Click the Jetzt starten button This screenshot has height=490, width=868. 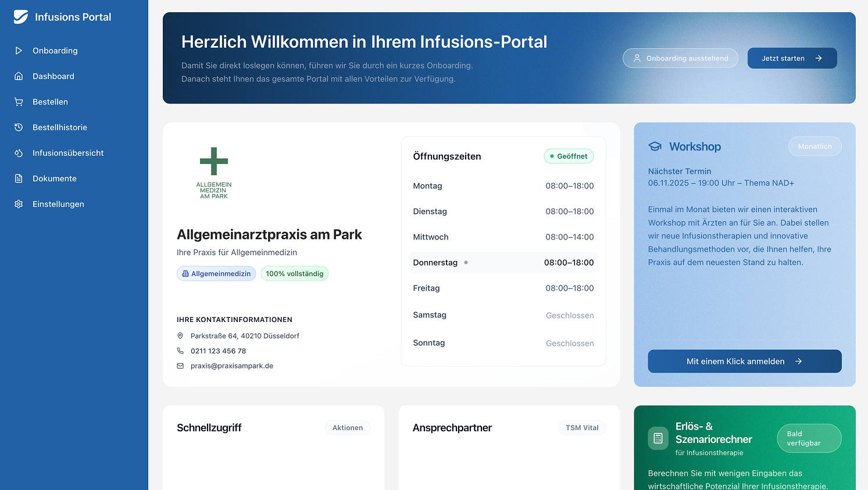pyautogui.click(x=792, y=58)
